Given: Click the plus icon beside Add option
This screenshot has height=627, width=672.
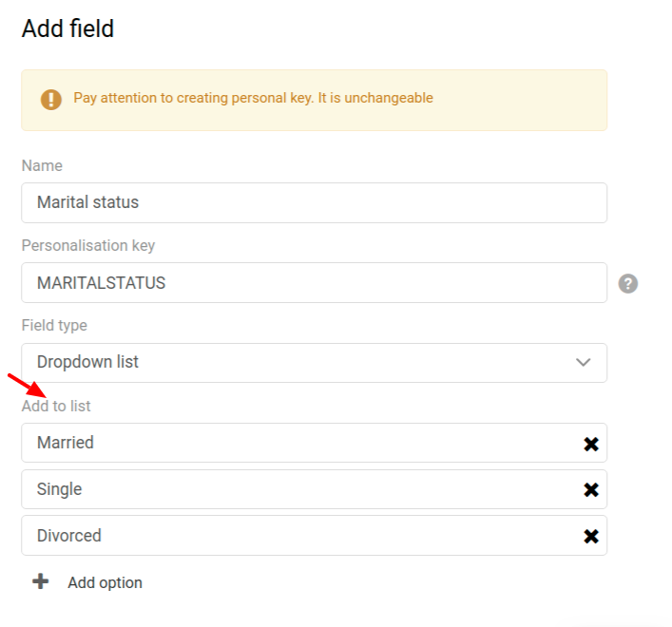Looking at the screenshot, I should coord(41,581).
